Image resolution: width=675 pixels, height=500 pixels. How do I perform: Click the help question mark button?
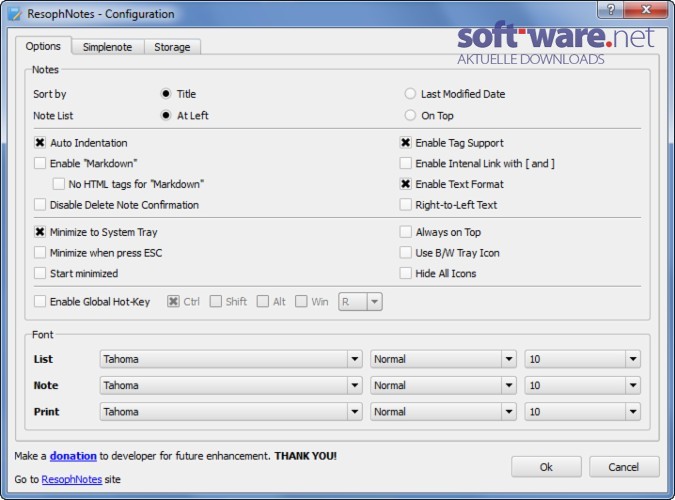(610, 10)
